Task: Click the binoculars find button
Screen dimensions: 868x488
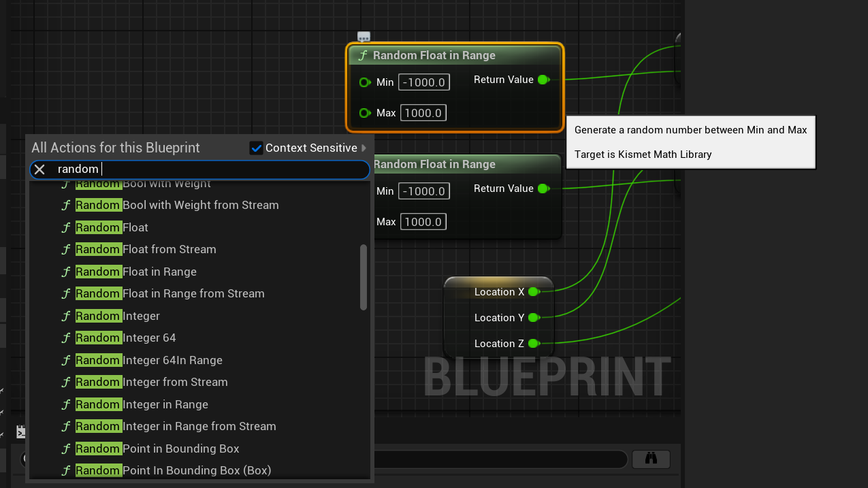Action: (x=651, y=459)
